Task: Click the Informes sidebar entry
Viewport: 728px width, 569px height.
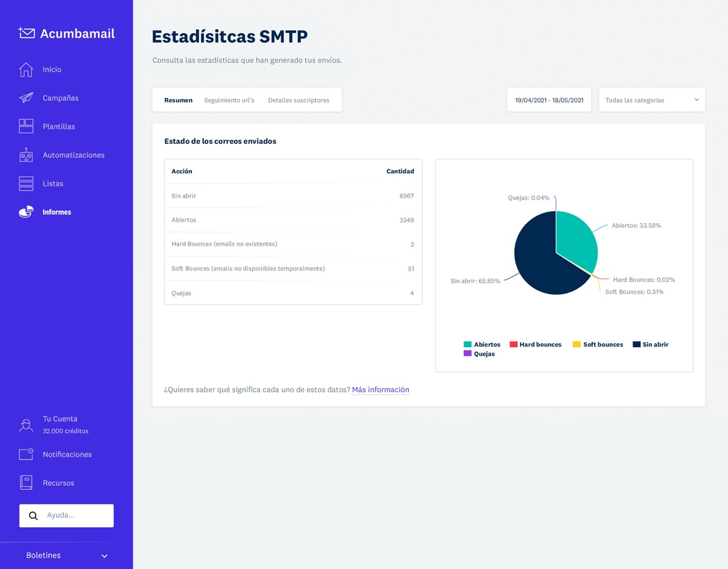Action: click(x=57, y=212)
